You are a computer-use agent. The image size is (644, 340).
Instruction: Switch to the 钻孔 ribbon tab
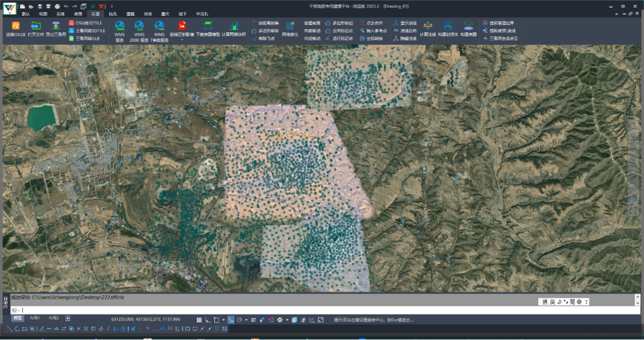coord(112,14)
